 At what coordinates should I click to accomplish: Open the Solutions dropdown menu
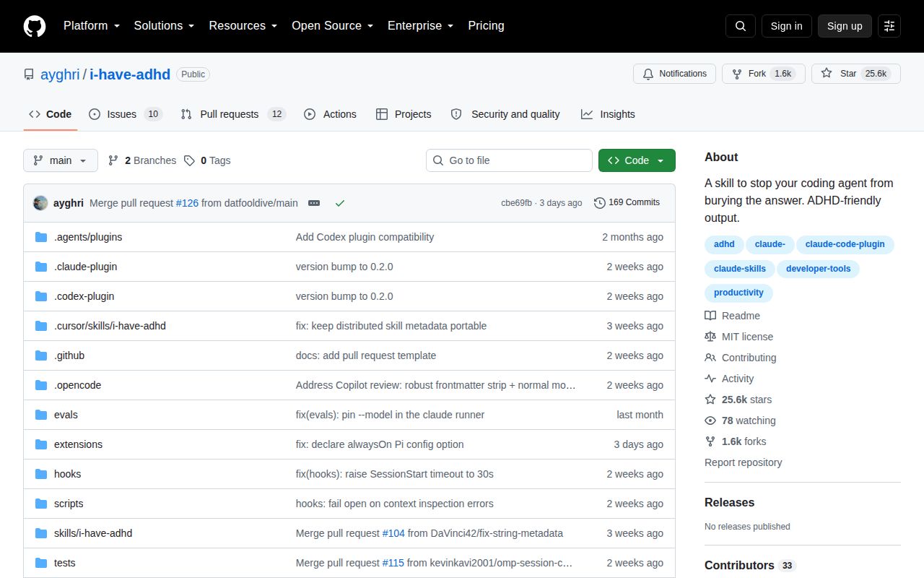[x=164, y=26]
